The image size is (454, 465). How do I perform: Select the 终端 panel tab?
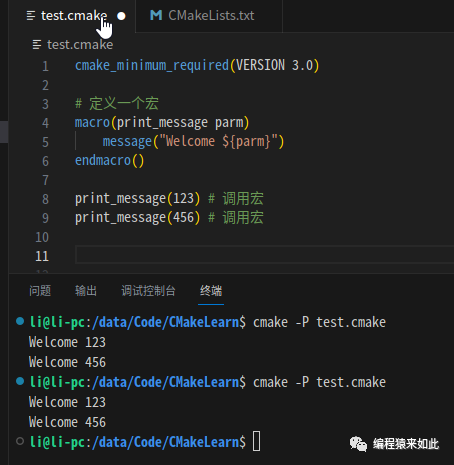click(x=211, y=291)
